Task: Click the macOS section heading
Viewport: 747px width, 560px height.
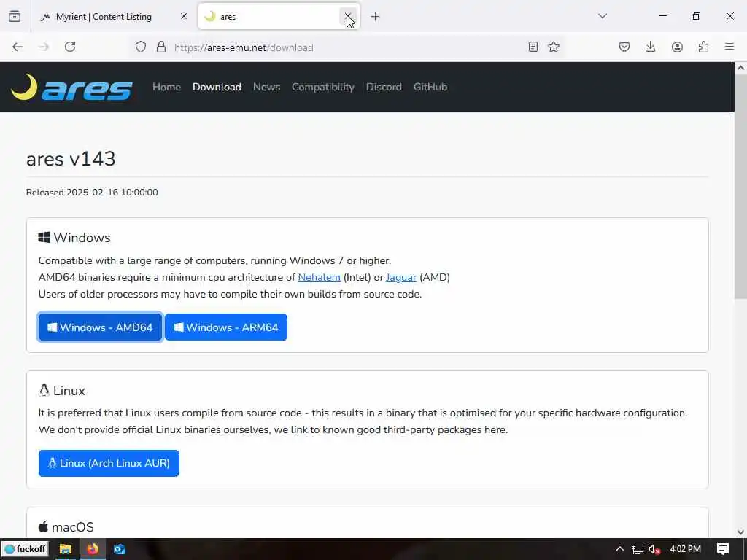Action: coord(66,527)
